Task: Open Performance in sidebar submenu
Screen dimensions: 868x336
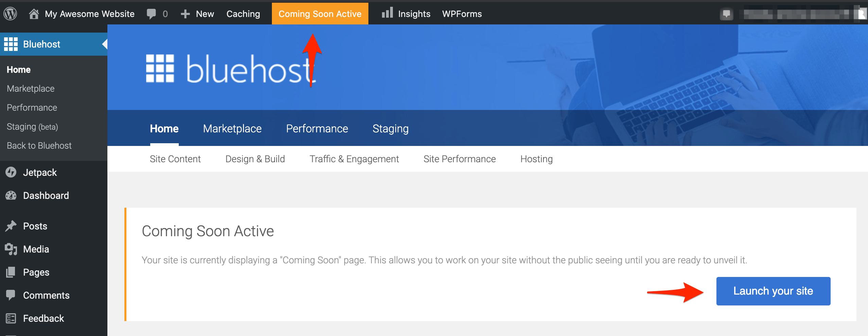Action: pos(32,108)
